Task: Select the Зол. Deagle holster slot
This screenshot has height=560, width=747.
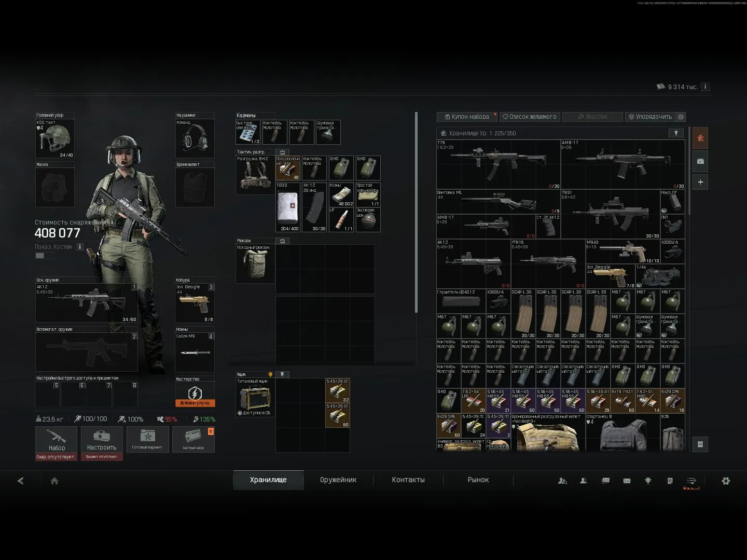Action: click(x=195, y=303)
